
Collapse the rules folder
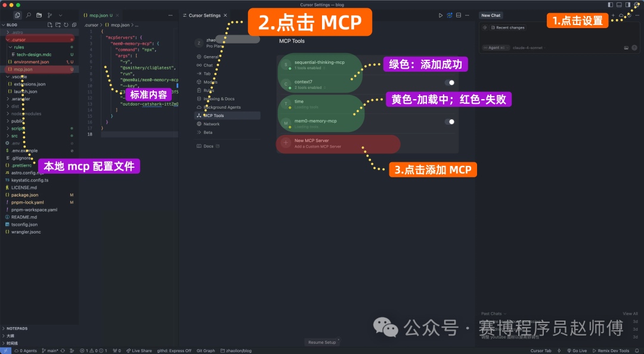coord(10,47)
